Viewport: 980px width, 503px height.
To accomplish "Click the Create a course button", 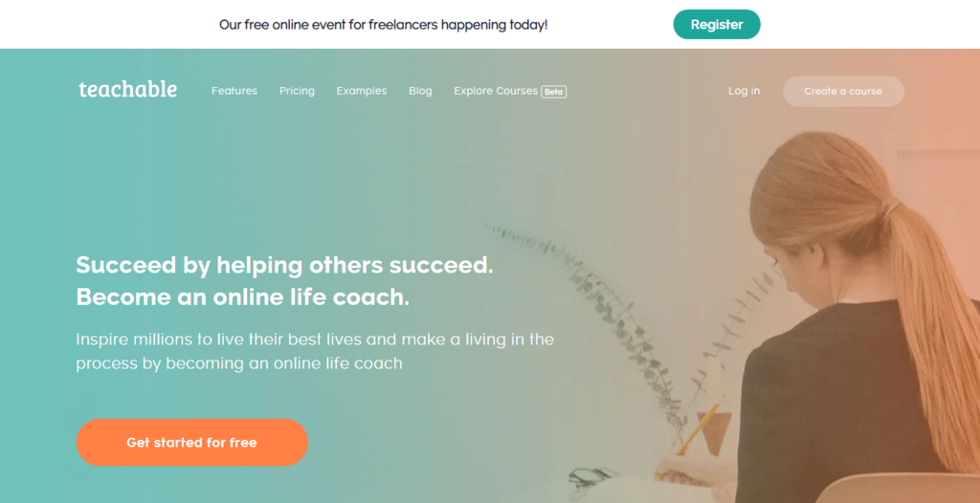I will point(843,91).
